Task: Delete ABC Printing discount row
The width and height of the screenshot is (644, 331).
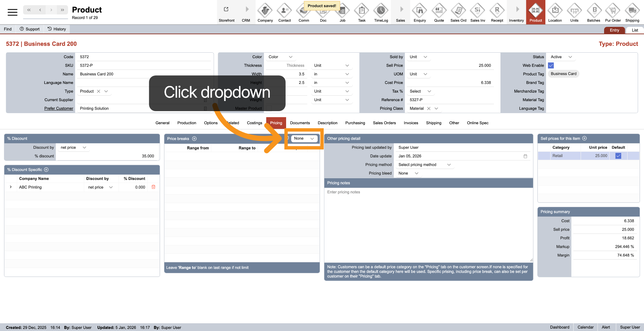Action: 153,187
